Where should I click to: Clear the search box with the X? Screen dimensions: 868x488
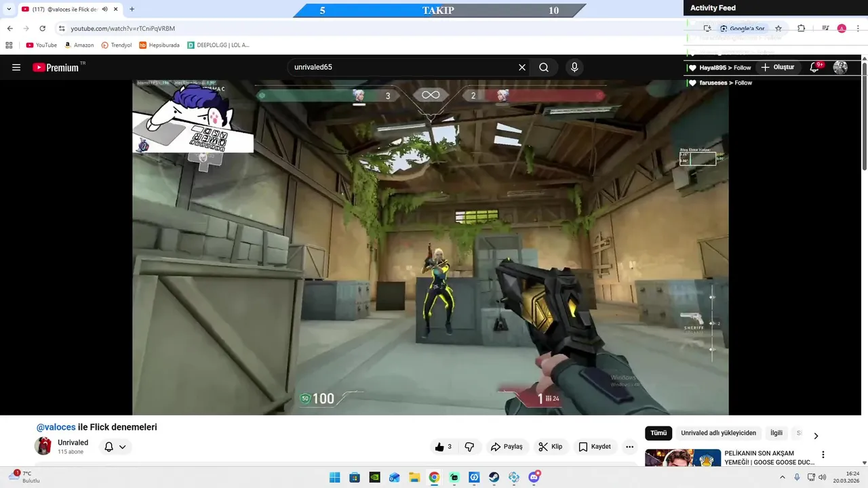pyautogui.click(x=522, y=67)
